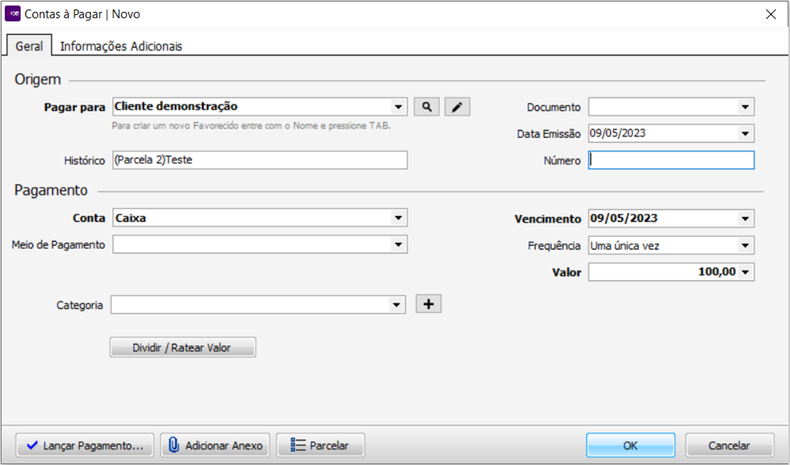
Task: Click the plus icon next to Categoria
Action: (x=427, y=305)
